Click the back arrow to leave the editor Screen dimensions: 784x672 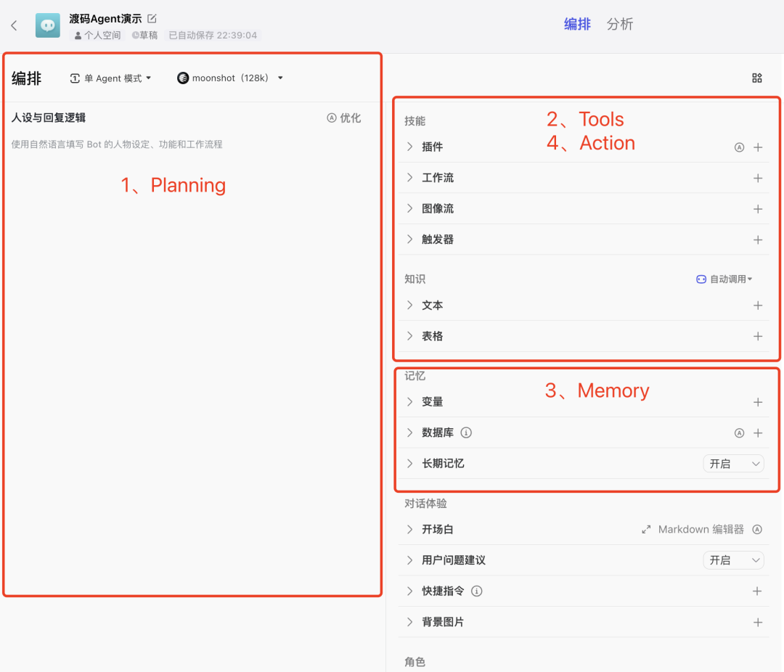click(x=14, y=24)
